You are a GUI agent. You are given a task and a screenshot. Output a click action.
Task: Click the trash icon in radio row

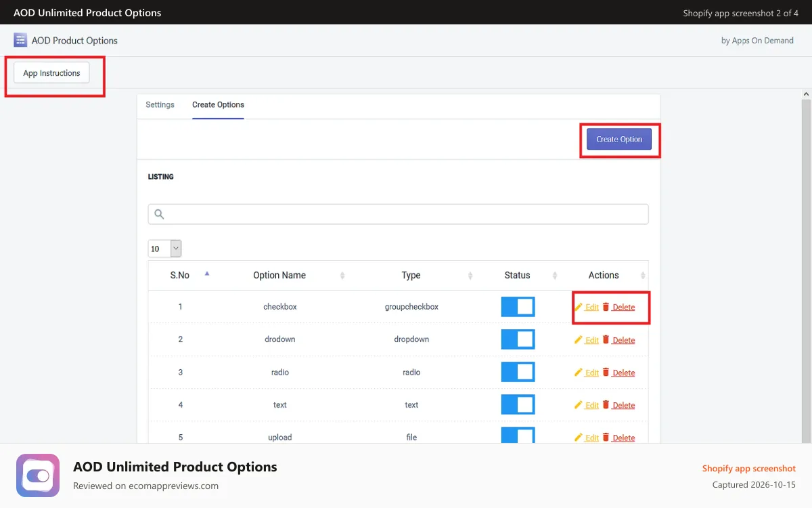tap(606, 372)
